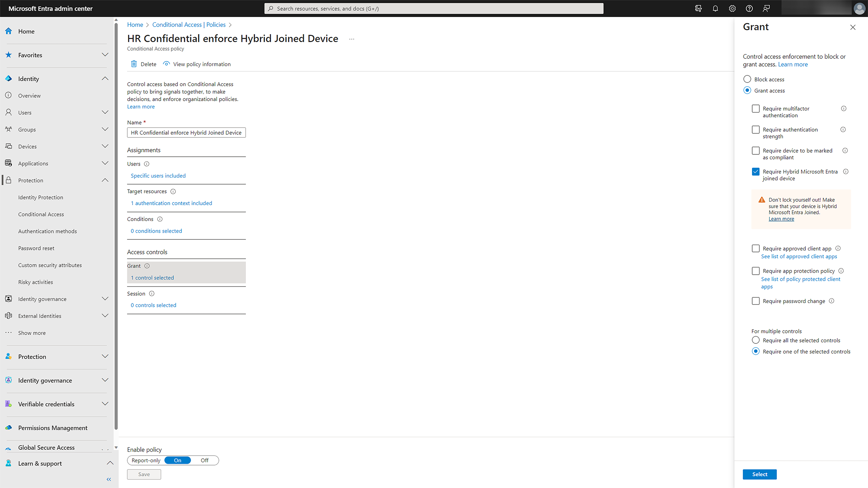Uncheck Require Hybrid Microsoft Entra joined device
Image resolution: width=868 pixels, height=488 pixels.
tap(755, 171)
